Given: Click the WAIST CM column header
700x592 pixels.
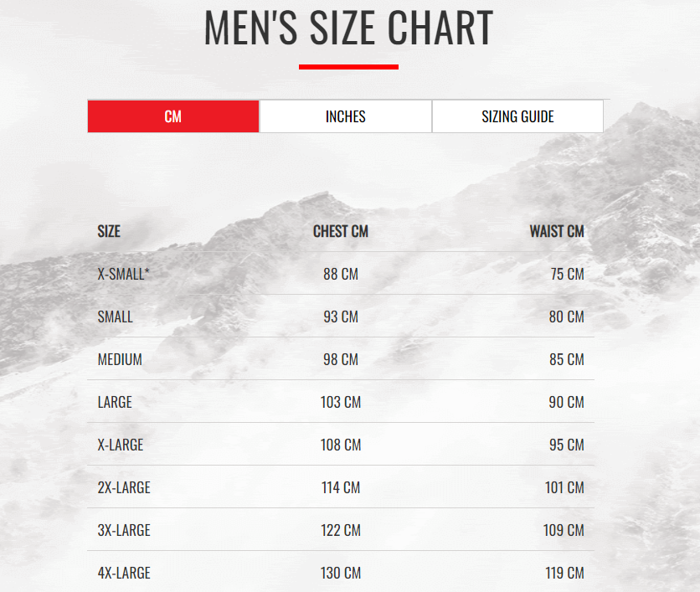Looking at the screenshot, I should tap(557, 231).
